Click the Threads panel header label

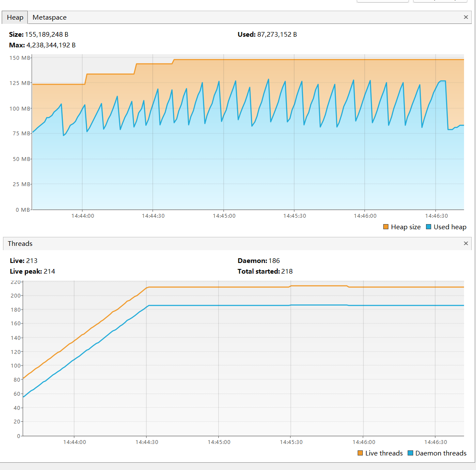[20, 243]
